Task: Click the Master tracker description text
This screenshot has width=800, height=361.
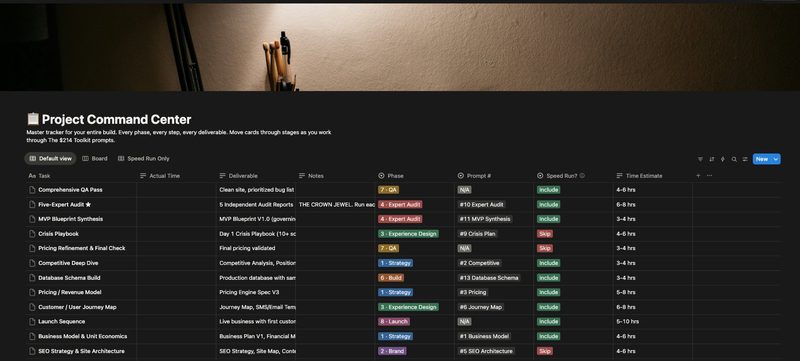Action: point(179,136)
